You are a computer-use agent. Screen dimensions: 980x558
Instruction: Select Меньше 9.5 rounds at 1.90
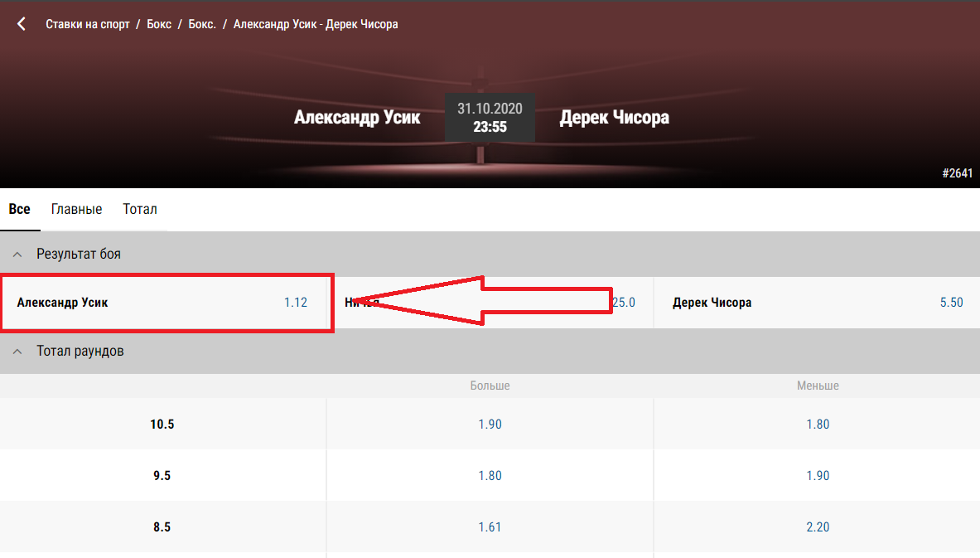[x=817, y=476]
